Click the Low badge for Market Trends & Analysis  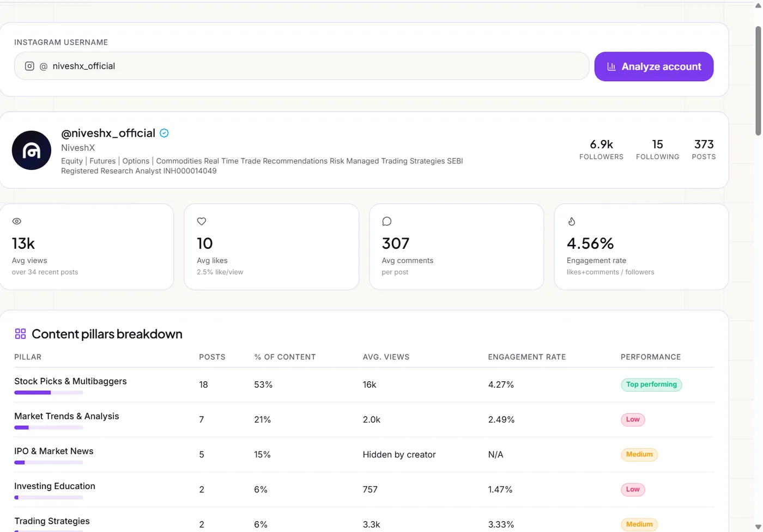point(633,419)
